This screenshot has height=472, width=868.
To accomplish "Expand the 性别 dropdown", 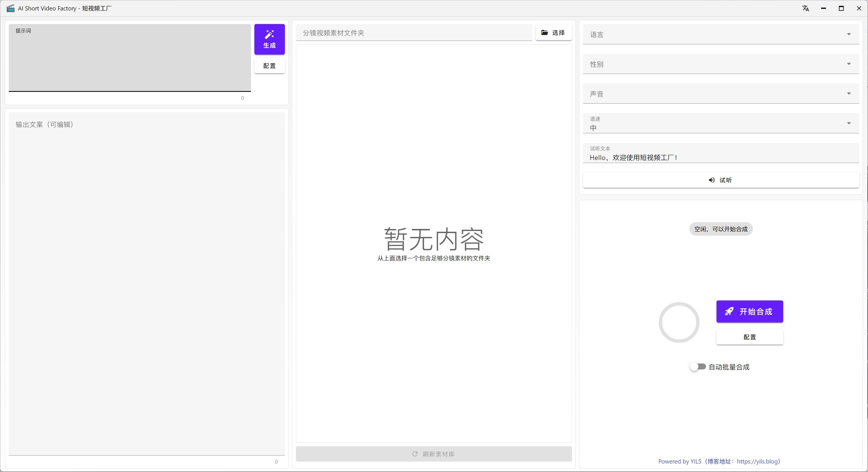I will [x=720, y=64].
